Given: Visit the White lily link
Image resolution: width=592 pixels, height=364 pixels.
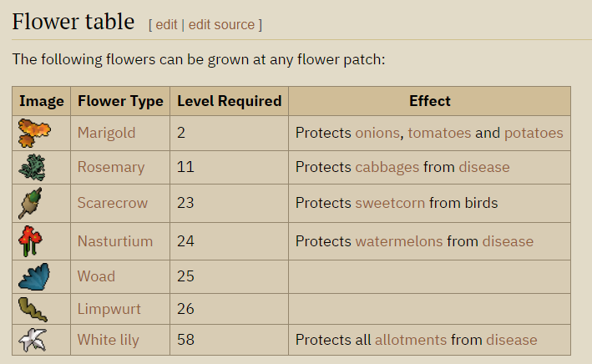Looking at the screenshot, I should [108, 340].
